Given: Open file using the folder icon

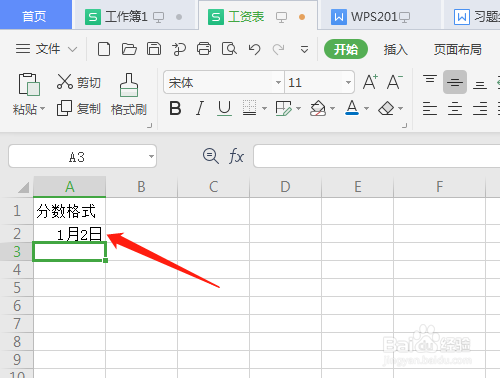Looking at the screenshot, I should pyautogui.click(x=129, y=49).
